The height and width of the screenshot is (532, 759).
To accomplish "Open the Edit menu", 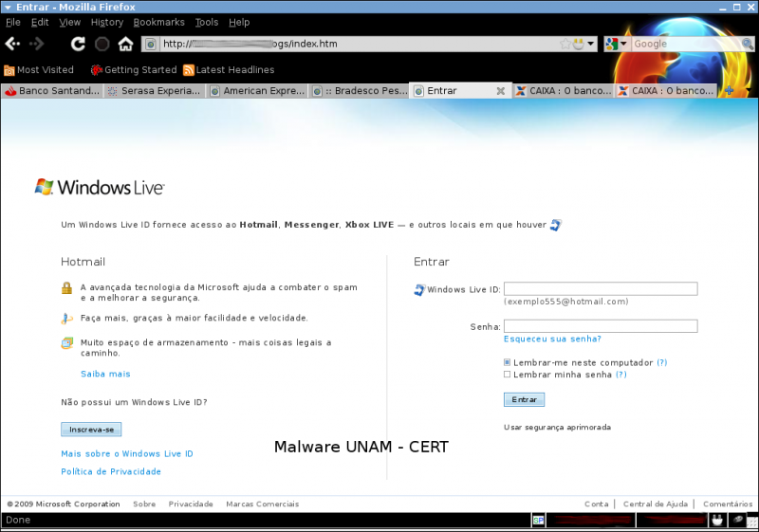I will pyautogui.click(x=40, y=22).
